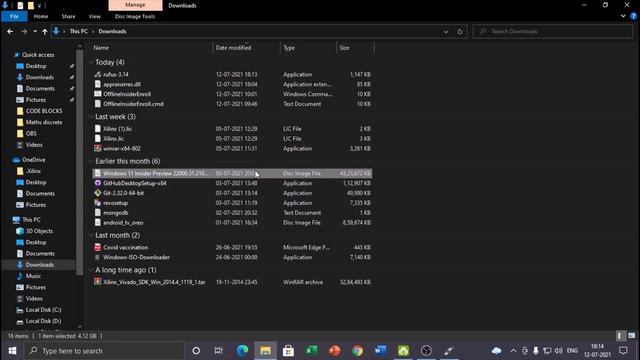Viewport: 640px width, 360px height.
Task: Open Google Chrome from taskbar
Action: (x=358, y=351)
